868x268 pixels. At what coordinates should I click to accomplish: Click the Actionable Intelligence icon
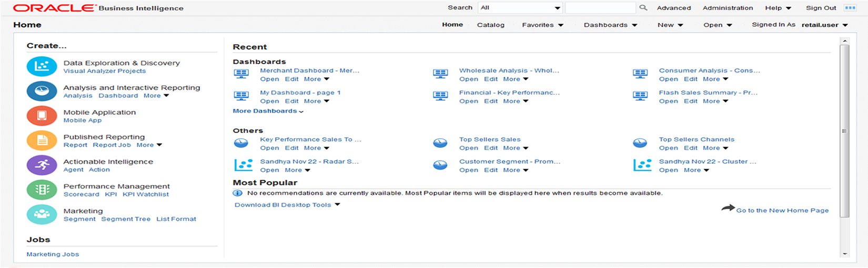pyautogui.click(x=42, y=165)
